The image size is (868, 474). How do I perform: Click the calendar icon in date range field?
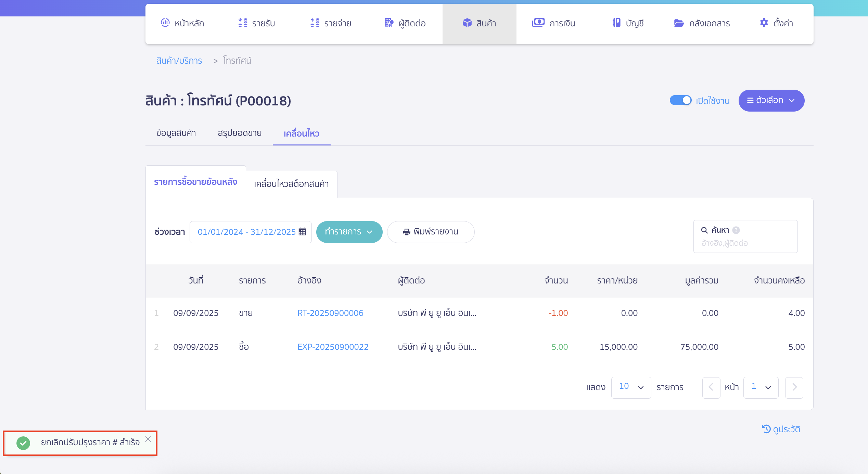coord(302,232)
